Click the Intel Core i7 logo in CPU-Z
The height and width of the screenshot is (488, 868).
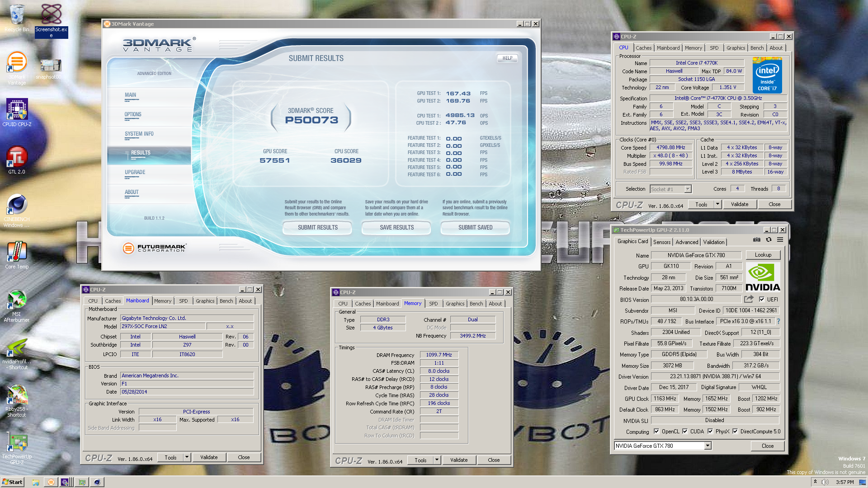(x=767, y=75)
